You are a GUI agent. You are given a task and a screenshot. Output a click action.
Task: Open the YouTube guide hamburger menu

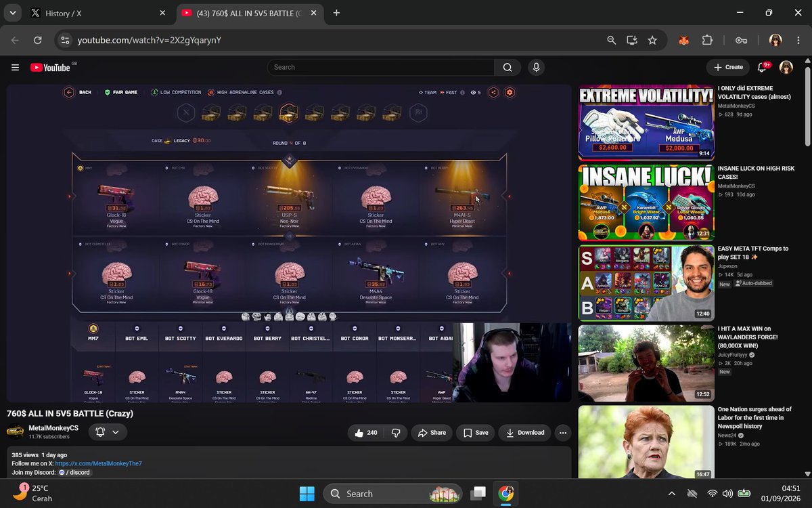[15, 67]
